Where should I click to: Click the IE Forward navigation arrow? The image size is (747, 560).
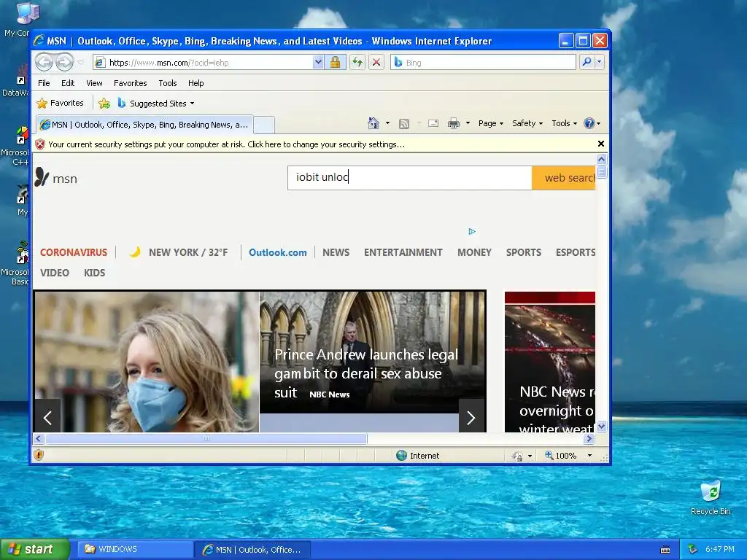coord(64,63)
